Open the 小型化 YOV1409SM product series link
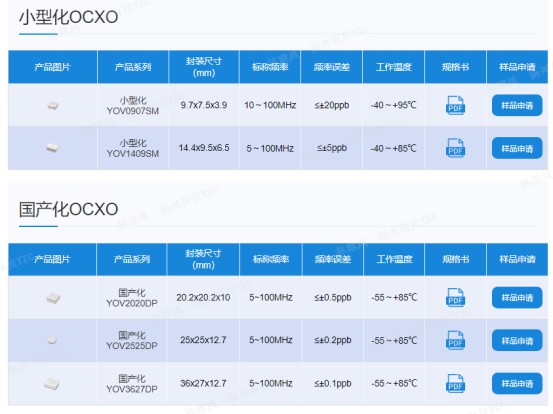Screen dimensions: 553x414 pyautogui.click(x=133, y=148)
